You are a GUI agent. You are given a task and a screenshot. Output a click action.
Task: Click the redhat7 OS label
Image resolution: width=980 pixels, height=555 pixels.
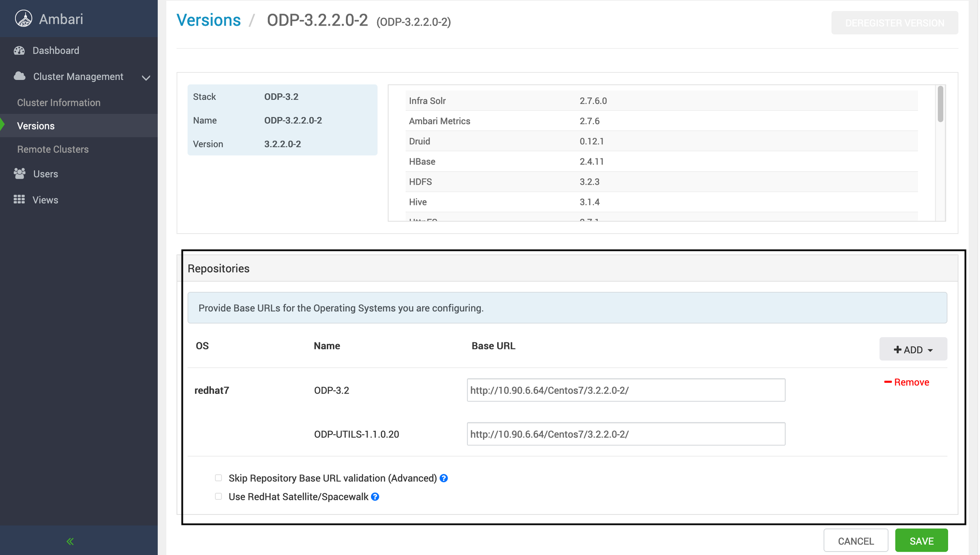pyautogui.click(x=212, y=390)
